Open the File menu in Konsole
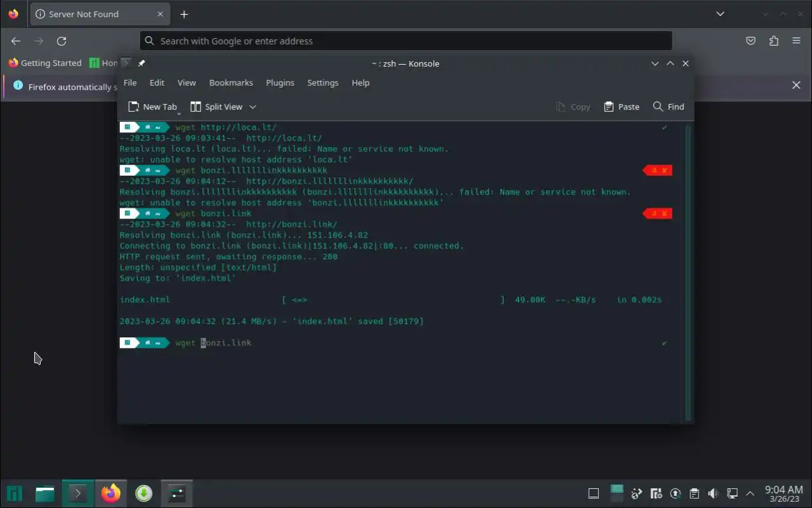 click(x=130, y=83)
